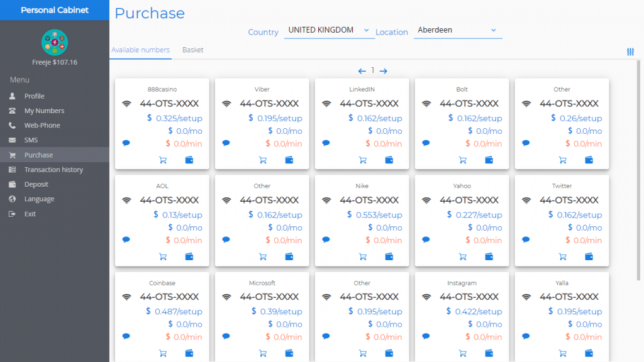644x362 pixels.
Task: Expand the Location dropdown showing Aberdeen
Action: click(x=457, y=30)
